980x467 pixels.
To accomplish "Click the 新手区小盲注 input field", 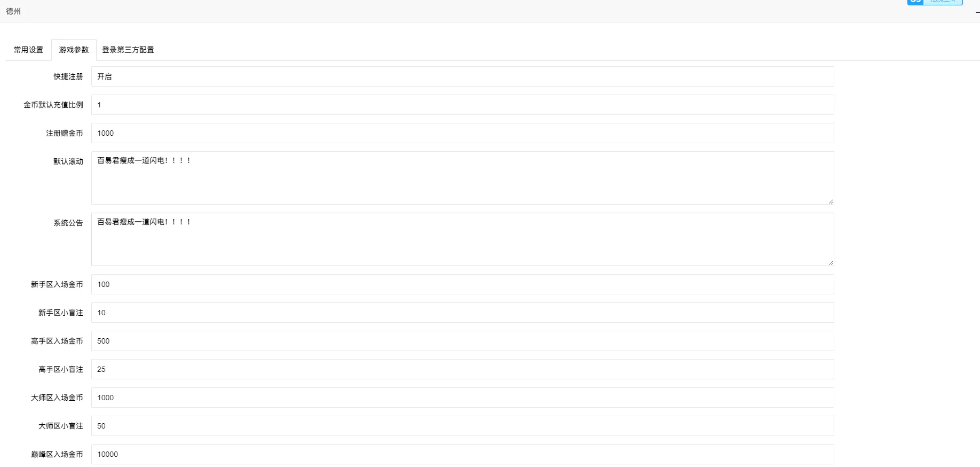I will point(462,313).
